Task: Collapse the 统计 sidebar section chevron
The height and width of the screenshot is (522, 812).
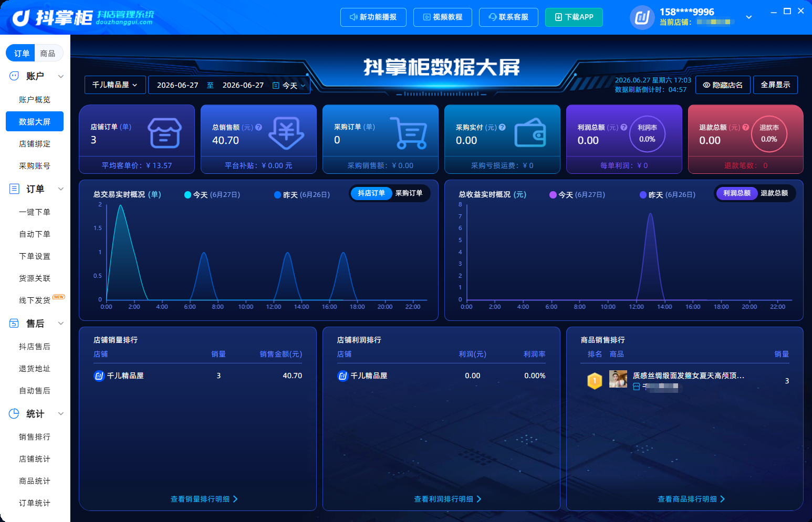Action: pyautogui.click(x=61, y=414)
